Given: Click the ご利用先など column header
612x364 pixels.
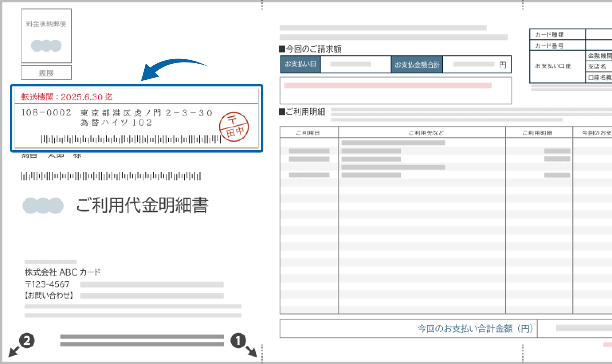Looking at the screenshot, I should coord(422,133).
